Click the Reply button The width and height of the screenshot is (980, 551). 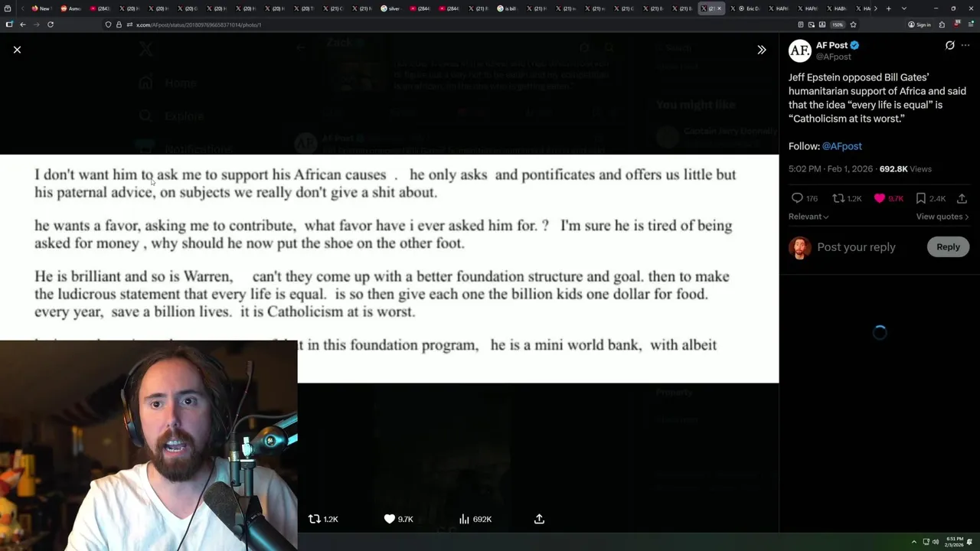pos(948,247)
